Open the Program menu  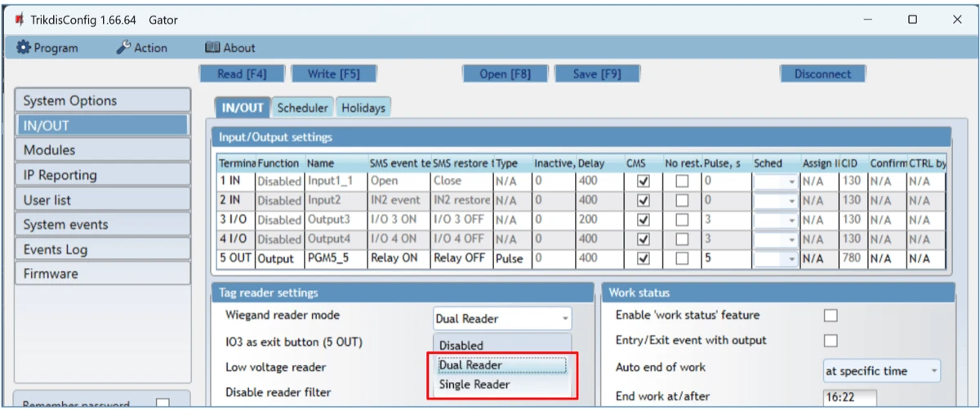click(x=47, y=48)
